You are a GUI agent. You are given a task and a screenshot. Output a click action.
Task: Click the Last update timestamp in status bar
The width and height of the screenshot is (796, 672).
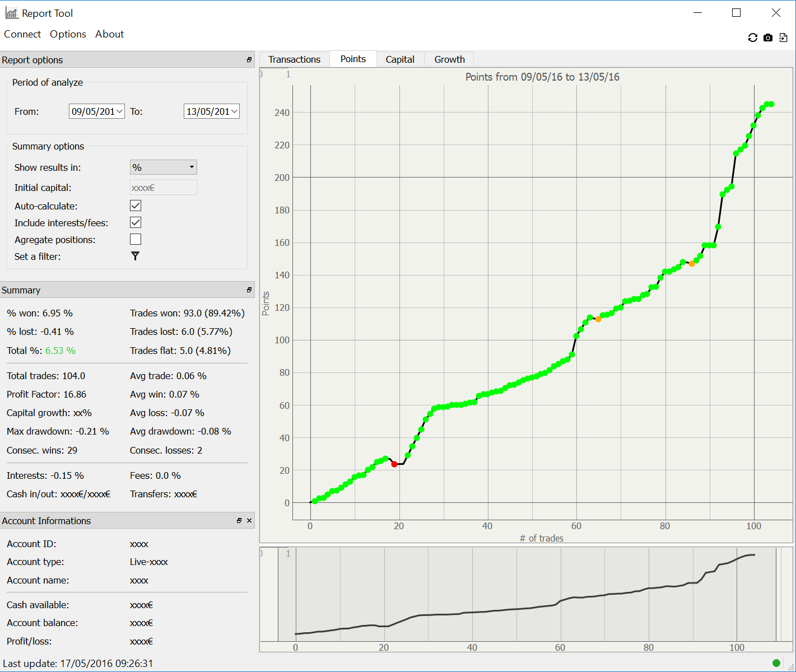coord(78,664)
